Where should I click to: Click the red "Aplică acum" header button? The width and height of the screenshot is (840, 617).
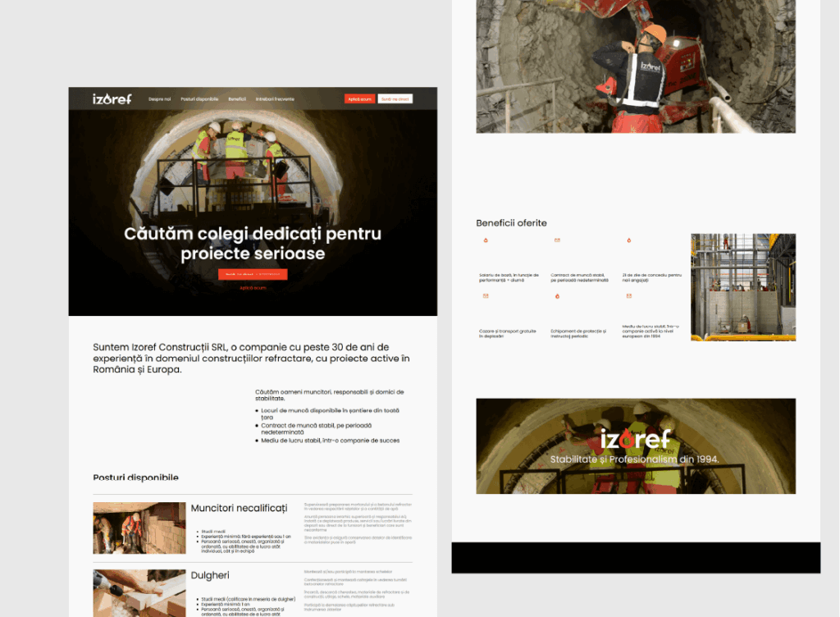[361, 98]
